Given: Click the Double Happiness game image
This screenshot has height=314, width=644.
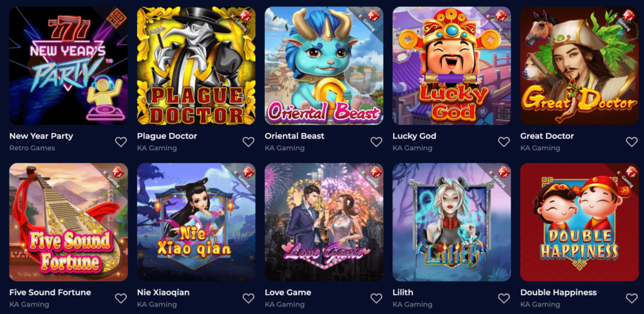Looking at the screenshot, I should pos(579,222).
